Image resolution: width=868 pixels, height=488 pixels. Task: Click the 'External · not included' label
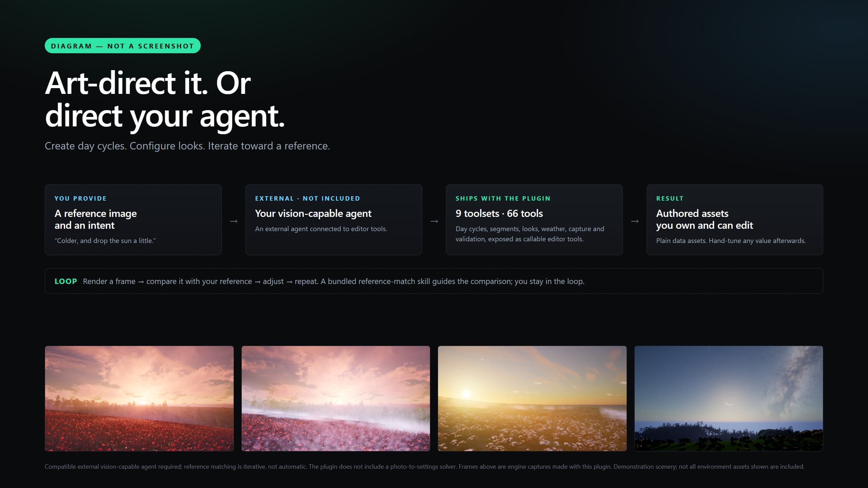(308, 199)
